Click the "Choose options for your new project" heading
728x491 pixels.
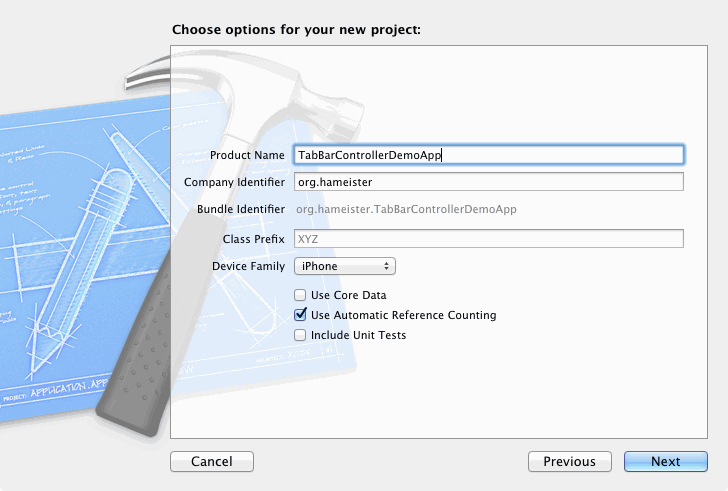pyautogui.click(x=296, y=29)
